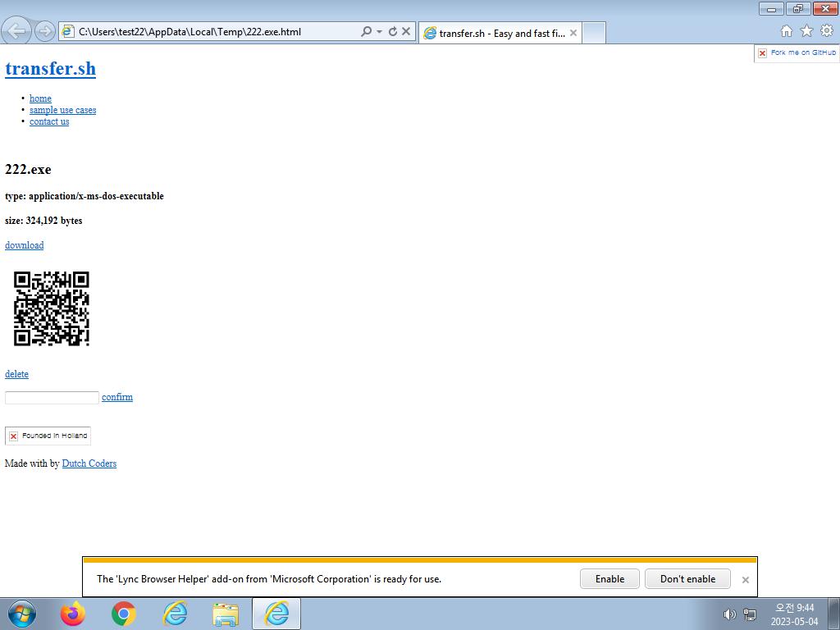
Task: Click the Founded in Holland image
Action: click(x=48, y=436)
